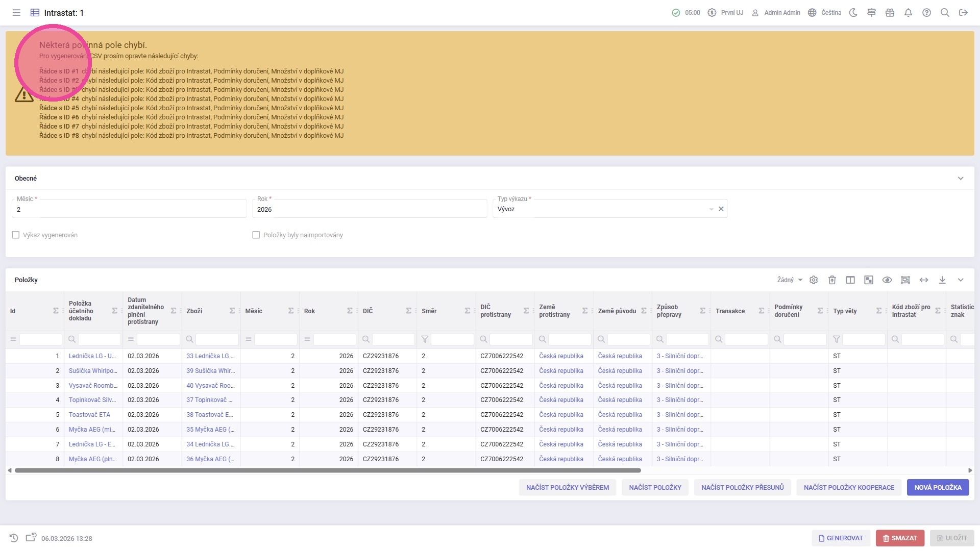Click the trash icon in Položky toolbar
980x551 pixels.
[x=832, y=280]
